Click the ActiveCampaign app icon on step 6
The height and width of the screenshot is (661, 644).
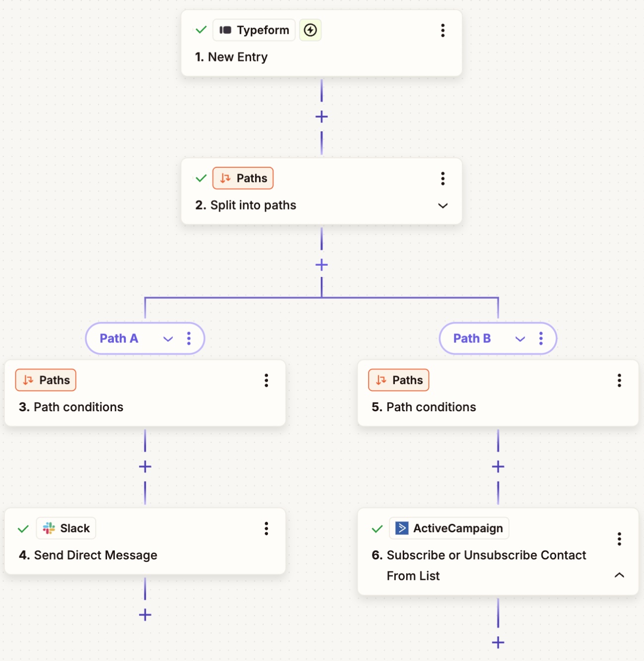coord(402,528)
